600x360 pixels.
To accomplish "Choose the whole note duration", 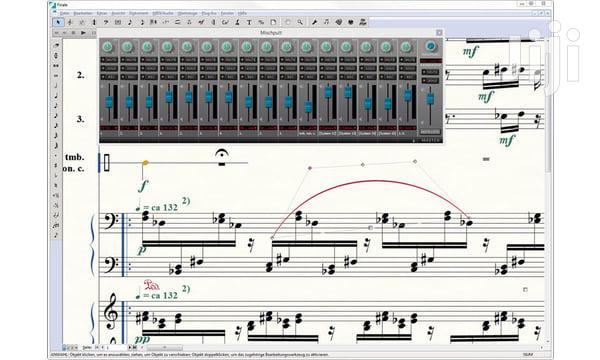I will 56,75.
